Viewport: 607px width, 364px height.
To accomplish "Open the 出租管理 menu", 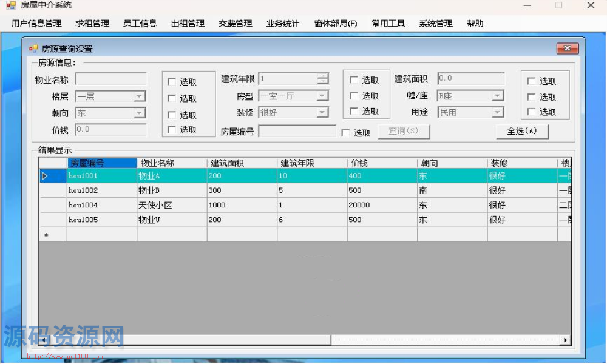I will [x=188, y=24].
